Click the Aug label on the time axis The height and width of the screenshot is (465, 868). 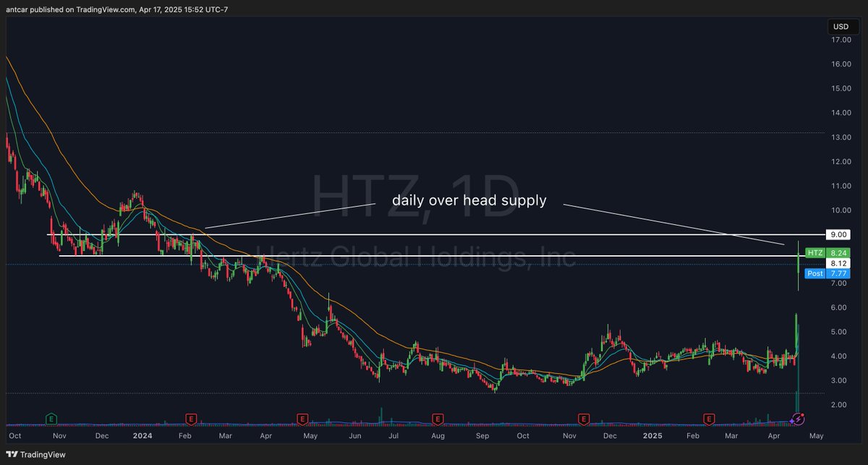(x=437, y=436)
